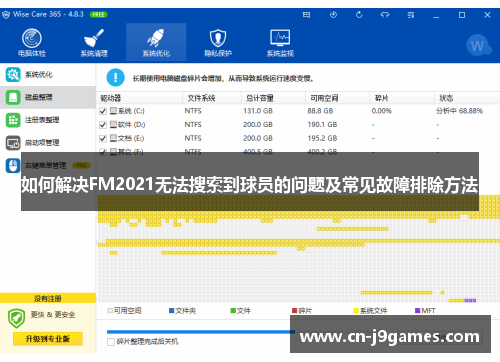This screenshot has height=362, width=500.
Task: Sort by 驱动器 column header
Action: 139,98
